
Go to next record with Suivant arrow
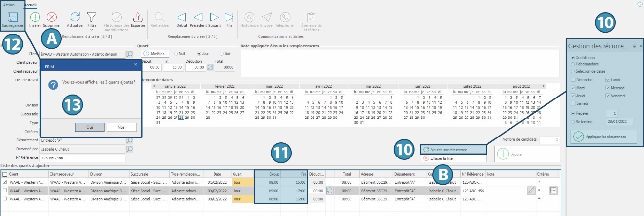click(215, 17)
